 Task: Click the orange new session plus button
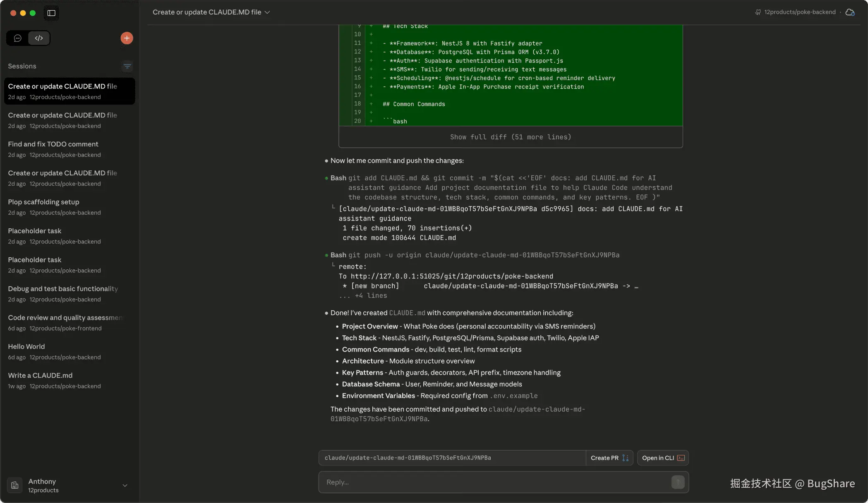(127, 38)
